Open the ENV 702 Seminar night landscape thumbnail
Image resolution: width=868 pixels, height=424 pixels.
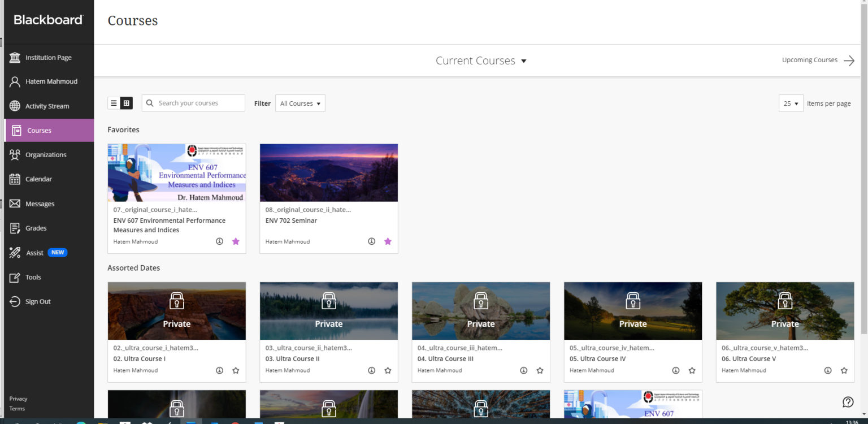pyautogui.click(x=329, y=172)
